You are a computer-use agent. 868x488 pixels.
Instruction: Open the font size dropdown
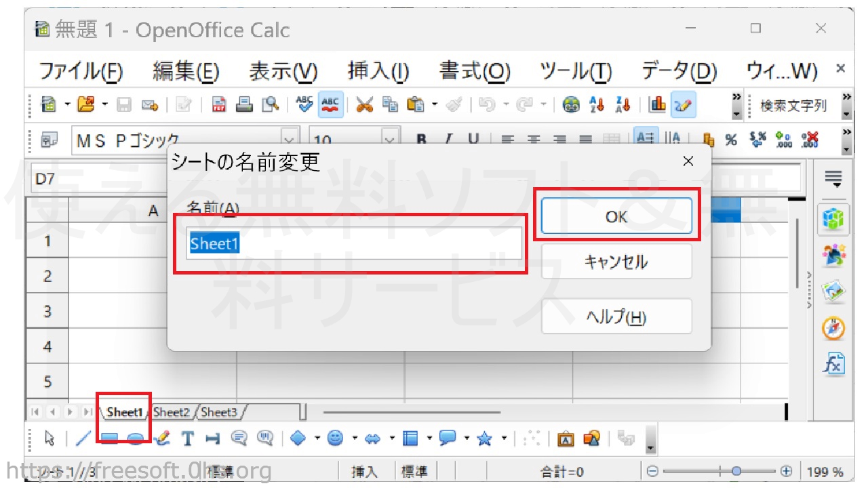[x=391, y=140]
